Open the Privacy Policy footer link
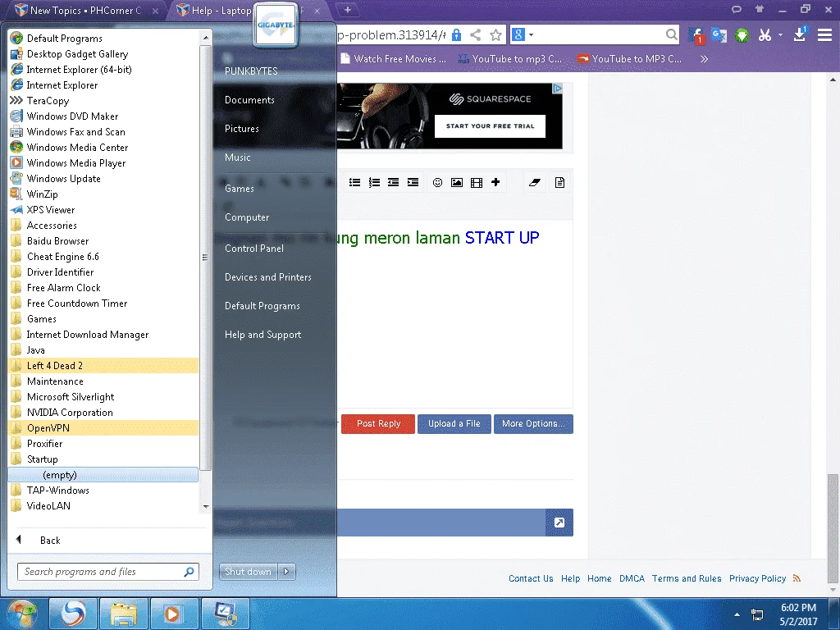The height and width of the screenshot is (630, 840). coord(757,578)
